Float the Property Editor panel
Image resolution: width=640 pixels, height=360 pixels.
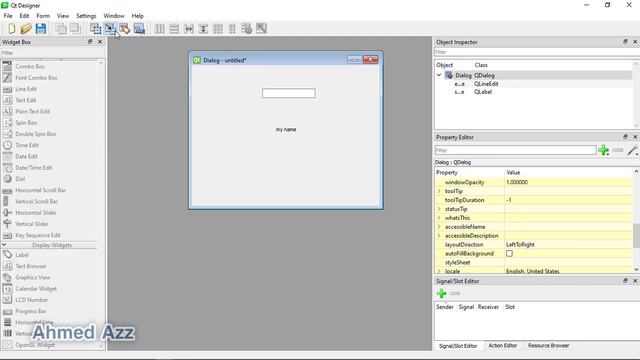coord(625,137)
